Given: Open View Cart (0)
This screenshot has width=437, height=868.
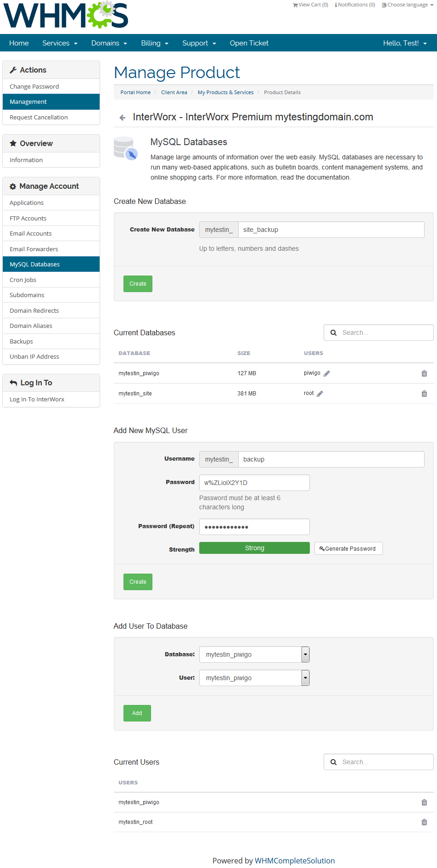Looking at the screenshot, I should 310,5.
